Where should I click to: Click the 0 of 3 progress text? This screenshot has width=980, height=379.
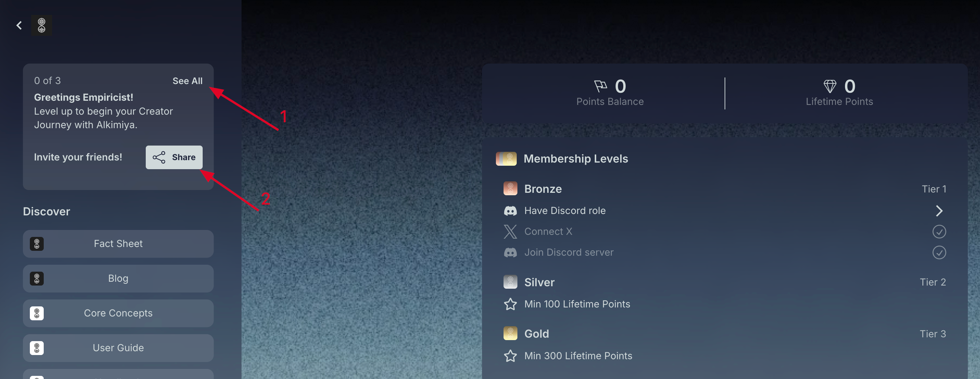pos(48,81)
